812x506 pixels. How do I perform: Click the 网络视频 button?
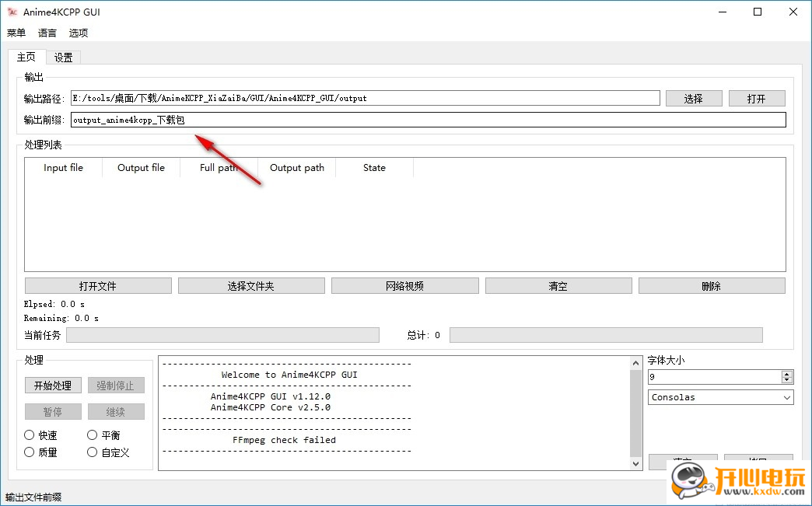pos(405,286)
